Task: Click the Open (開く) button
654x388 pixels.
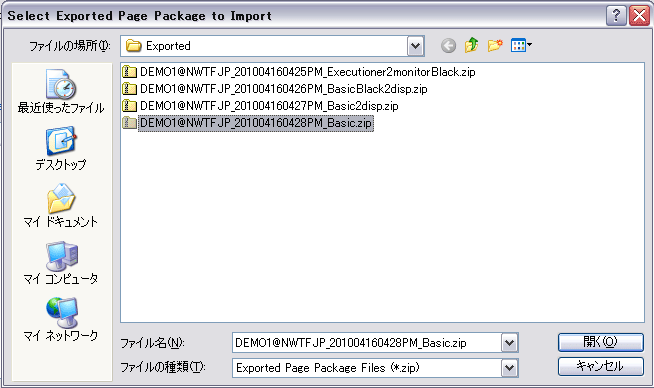Action: 601,342
